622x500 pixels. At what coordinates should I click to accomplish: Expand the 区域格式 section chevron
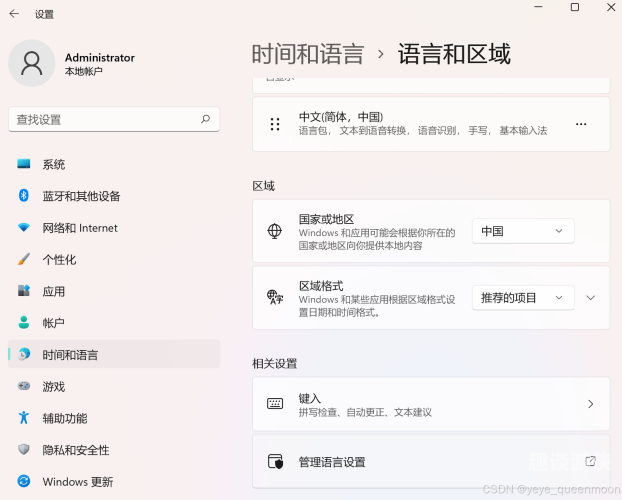click(x=591, y=298)
